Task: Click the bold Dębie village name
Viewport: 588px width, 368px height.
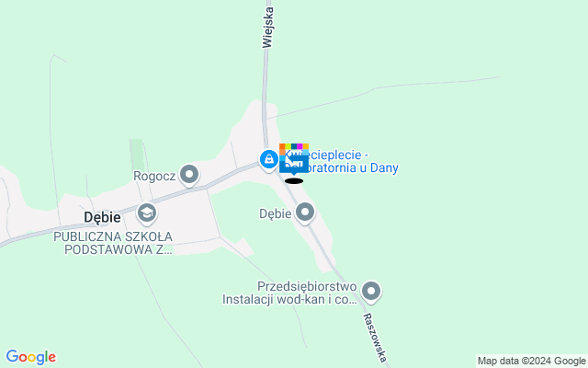Action: pyautogui.click(x=102, y=217)
